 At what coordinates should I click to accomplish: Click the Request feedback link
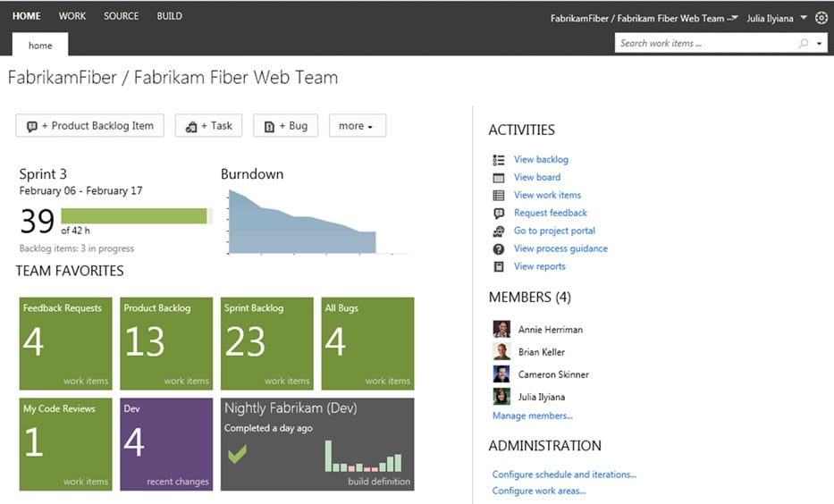551,213
